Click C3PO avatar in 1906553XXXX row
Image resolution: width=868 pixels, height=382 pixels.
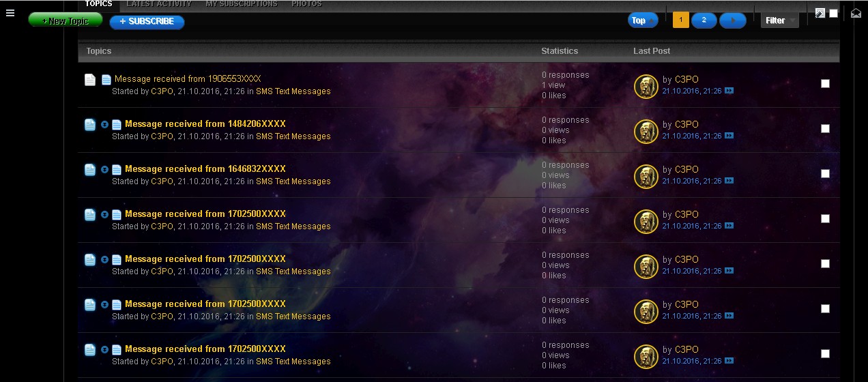(x=646, y=87)
